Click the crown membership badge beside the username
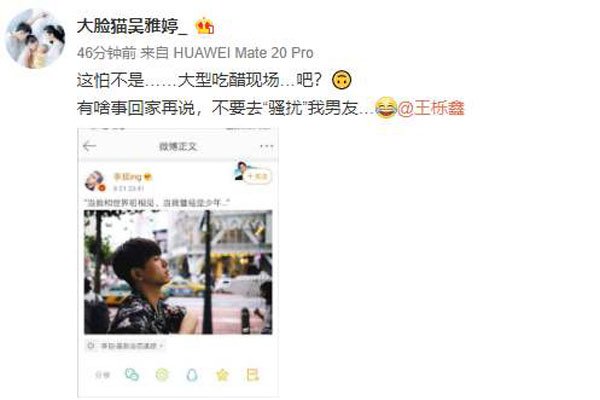The image size is (600, 400). [205, 26]
